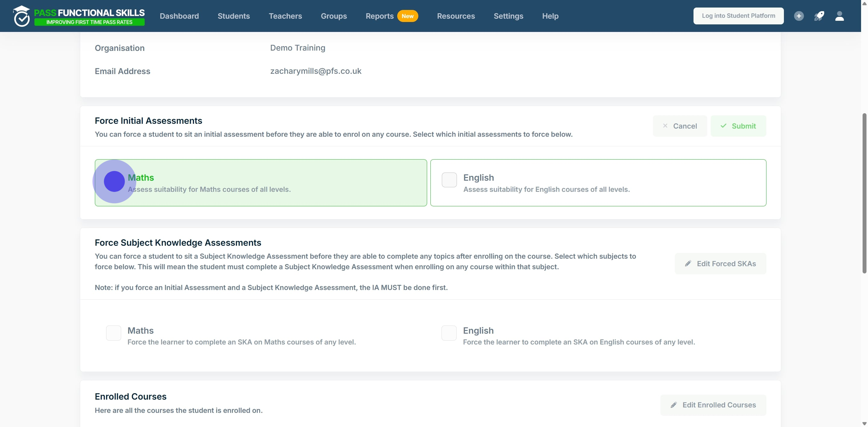Submit the forced initial assessments
The width and height of the screenshot is (868, 427).
pyautogui.click(x=738, y=126)
